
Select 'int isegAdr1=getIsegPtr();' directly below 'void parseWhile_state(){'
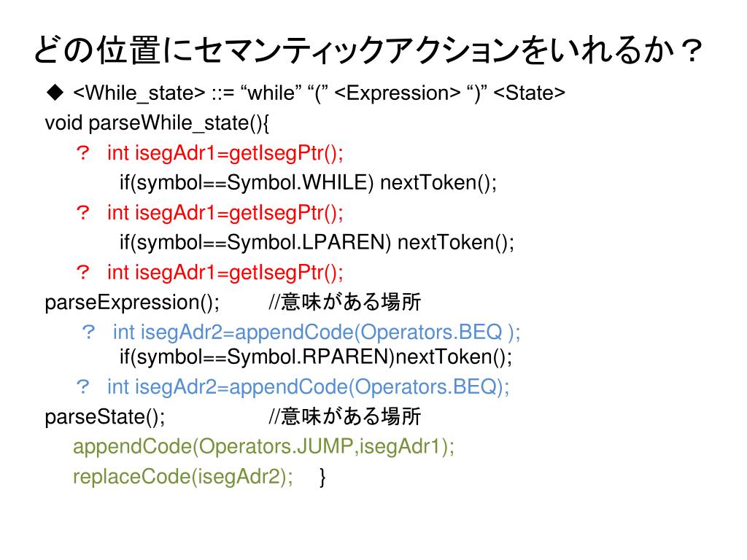[225, 153]
